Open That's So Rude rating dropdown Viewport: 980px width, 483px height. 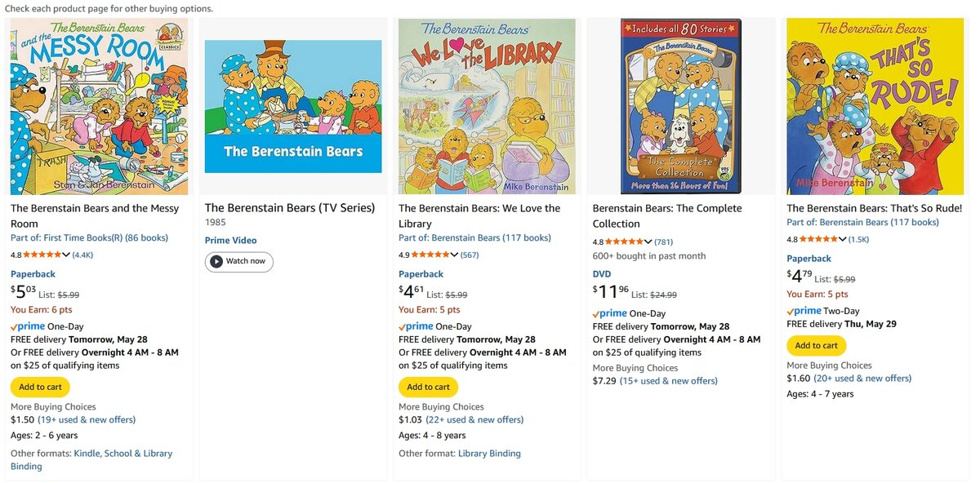[x=843, y=239]
